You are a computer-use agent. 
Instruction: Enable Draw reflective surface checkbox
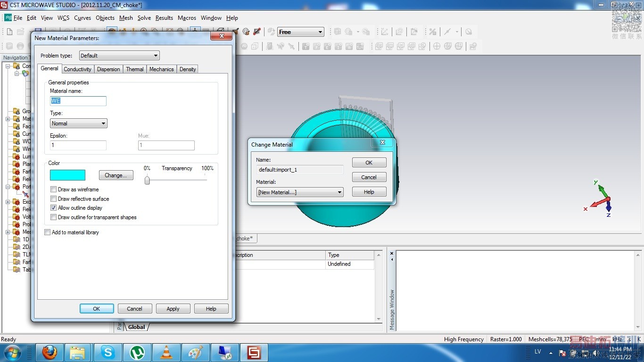(53, 199)
